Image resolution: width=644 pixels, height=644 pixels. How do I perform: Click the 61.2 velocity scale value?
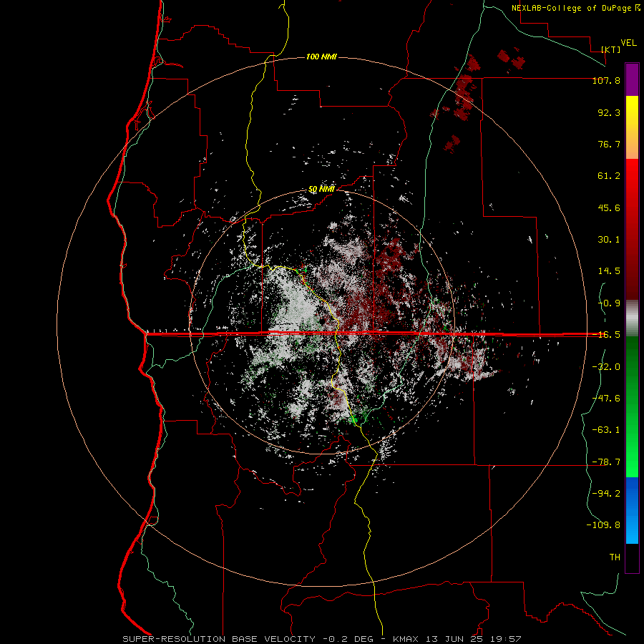click(x=609, y=176)
